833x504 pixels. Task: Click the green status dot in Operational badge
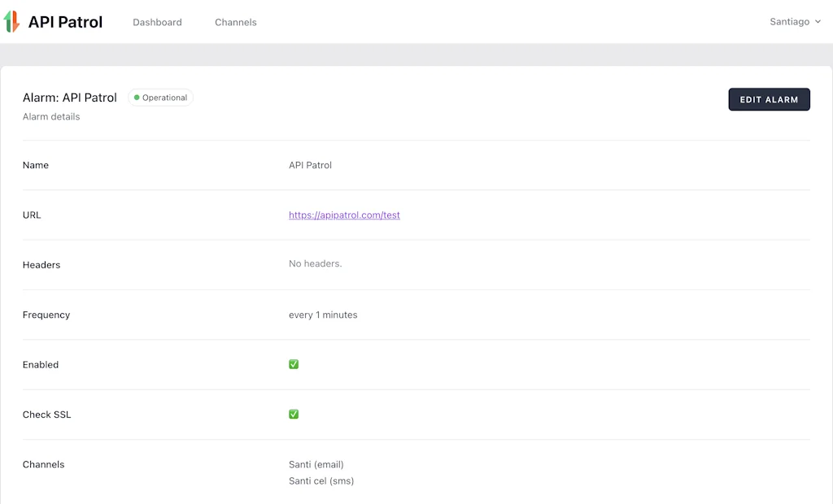point(138,97)
